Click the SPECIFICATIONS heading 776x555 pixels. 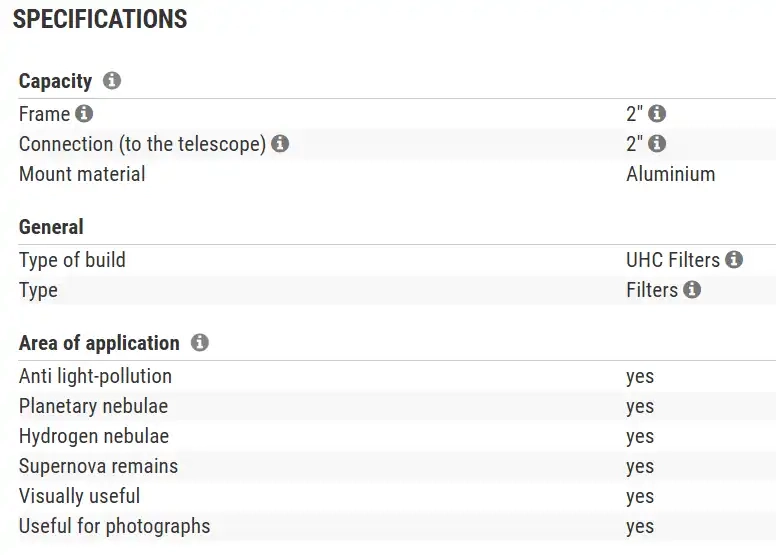coord(100,19)
